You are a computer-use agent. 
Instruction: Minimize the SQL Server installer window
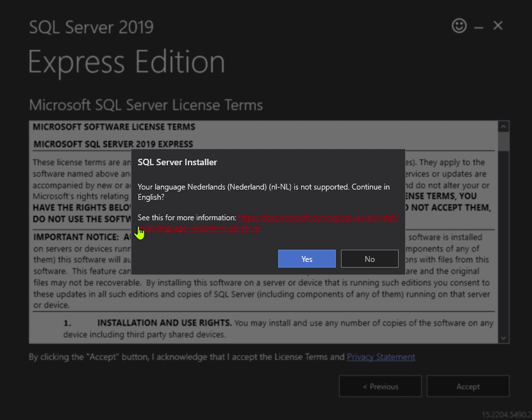pyautogui.click(x=478, y=27)
